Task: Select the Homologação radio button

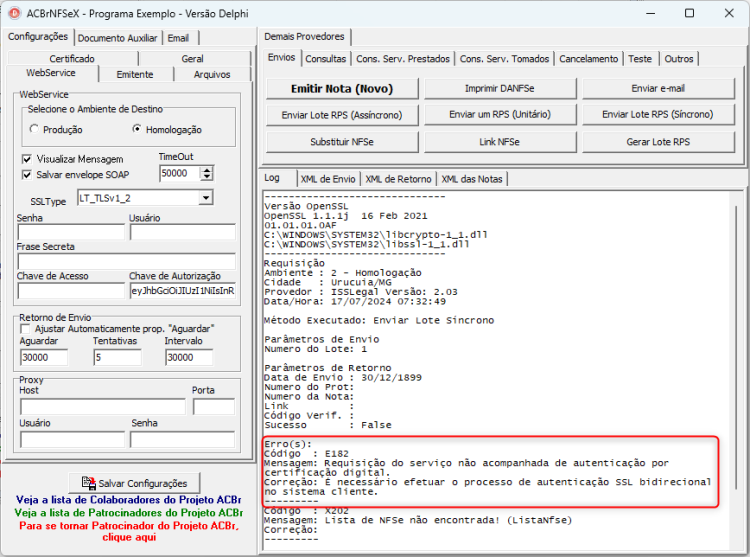Action: click(137, 129)
